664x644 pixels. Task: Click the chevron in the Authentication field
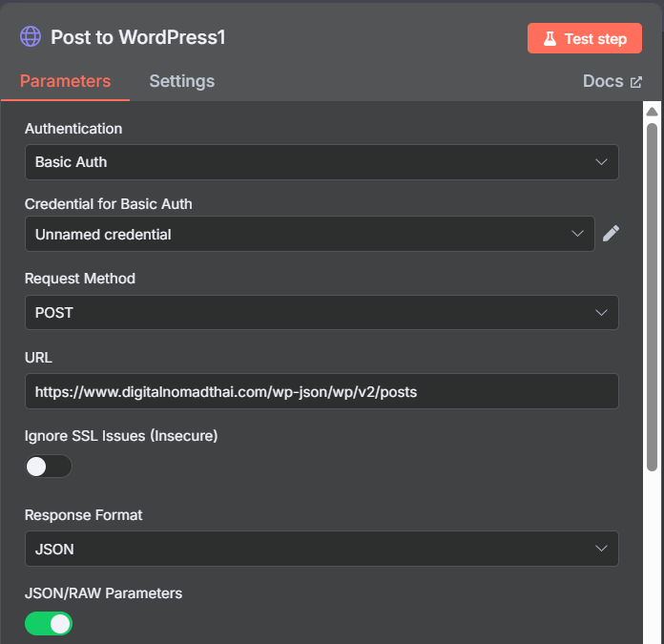(x=601, y=162)
